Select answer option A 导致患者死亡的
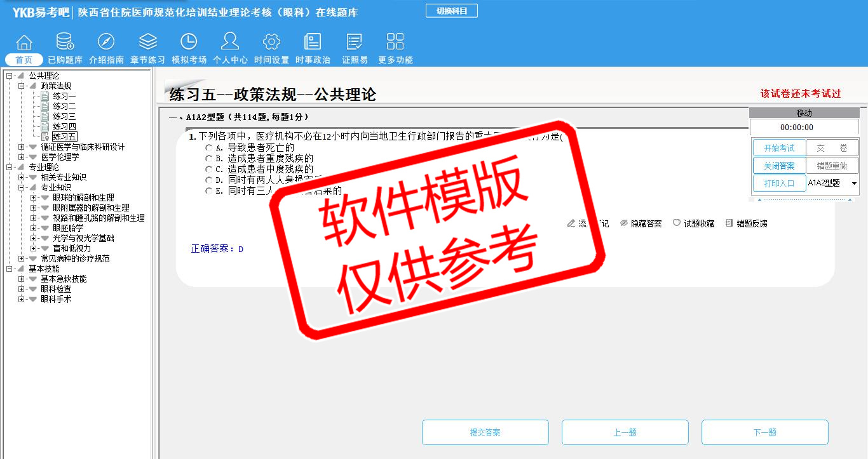868x459 pixels. [208, 147]
